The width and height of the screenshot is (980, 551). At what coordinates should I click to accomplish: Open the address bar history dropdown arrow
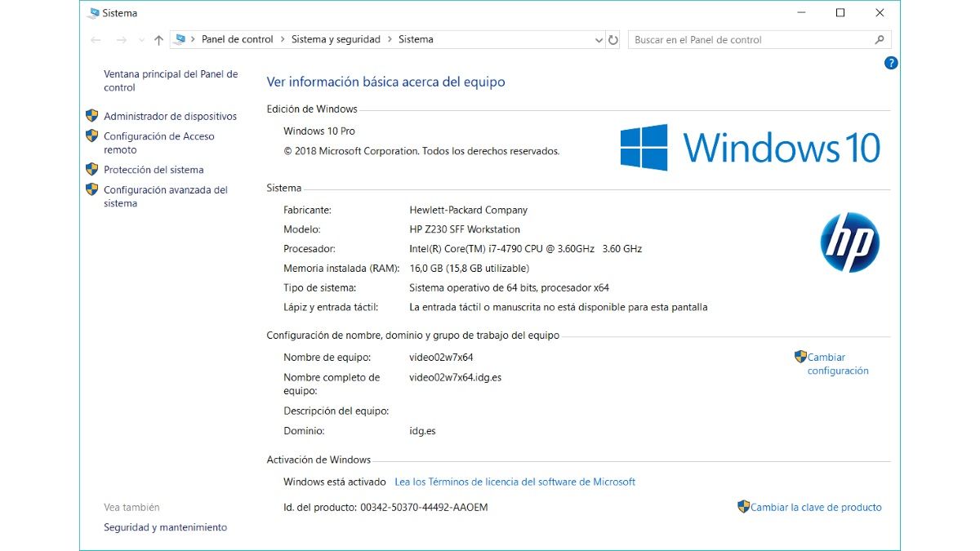[598, 39]
